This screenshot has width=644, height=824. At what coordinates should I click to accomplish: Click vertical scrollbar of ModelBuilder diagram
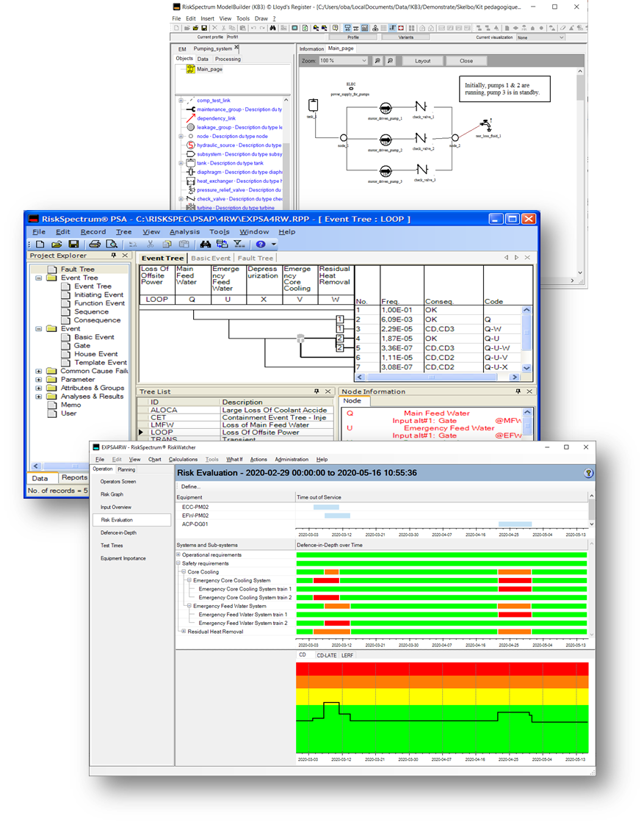point(580,171)
